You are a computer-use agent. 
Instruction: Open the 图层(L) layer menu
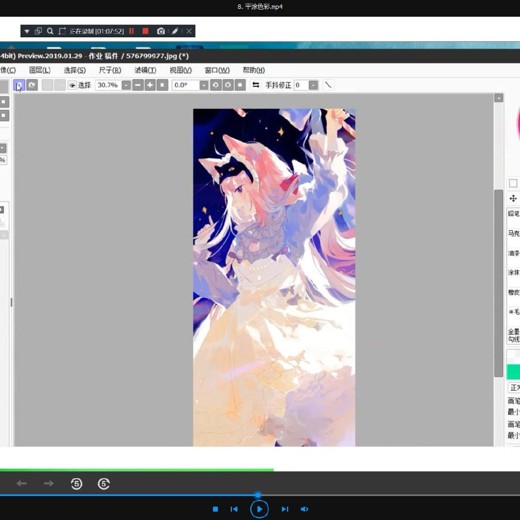pos(40,70)
